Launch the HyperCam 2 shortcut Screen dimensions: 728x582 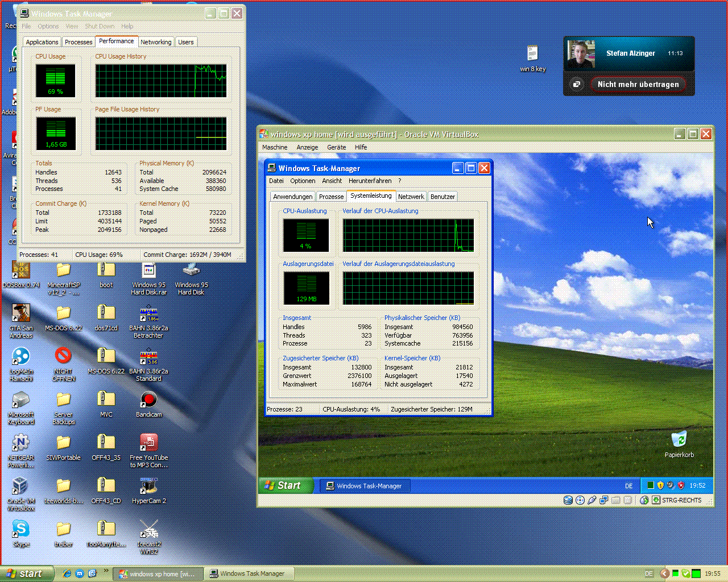(149, 486)
